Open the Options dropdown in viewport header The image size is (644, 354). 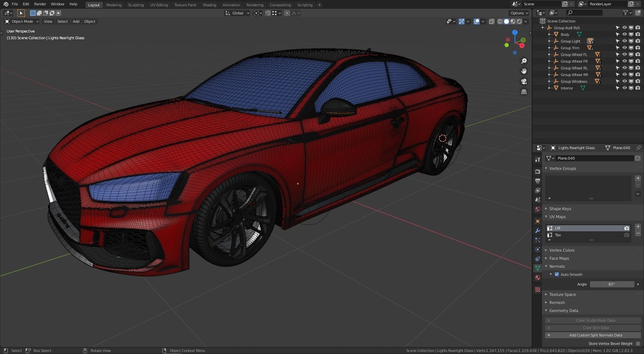point(519,13)
